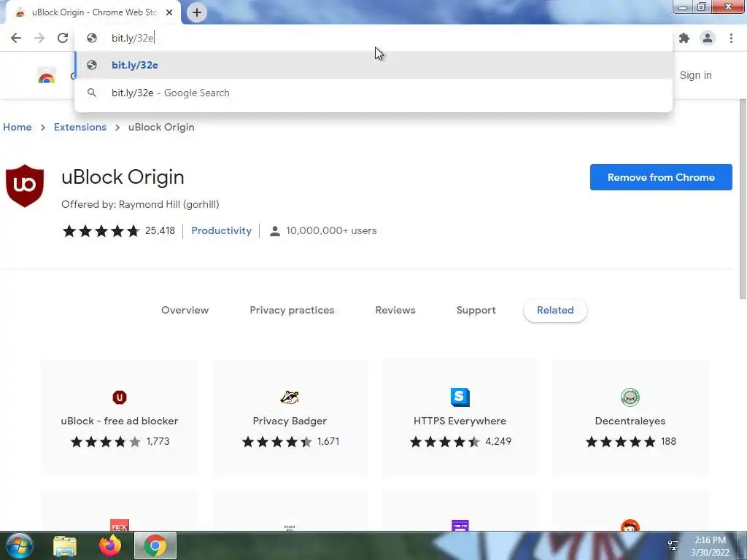Open the HTTPS Everywhere title
Image resolution: width=747 pixels, height=560 pixels.
460,421
